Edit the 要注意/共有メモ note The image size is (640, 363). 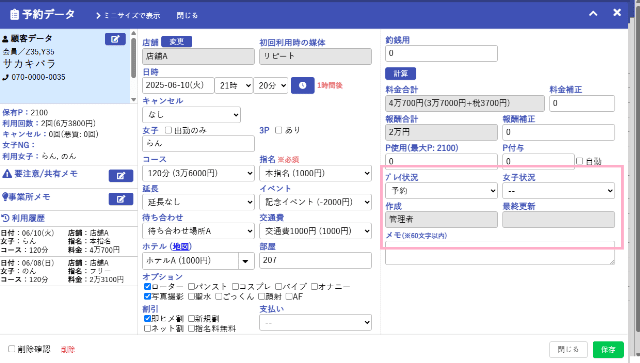click(121, 176)
